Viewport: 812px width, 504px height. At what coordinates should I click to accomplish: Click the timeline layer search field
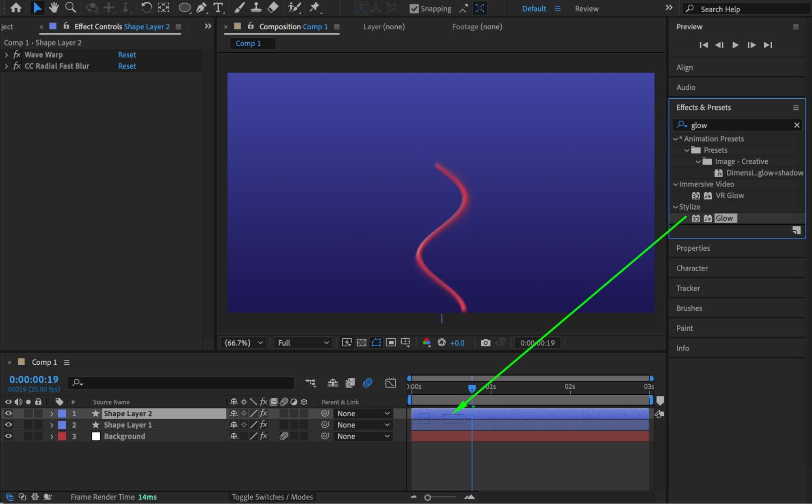(x=181, y=383)
